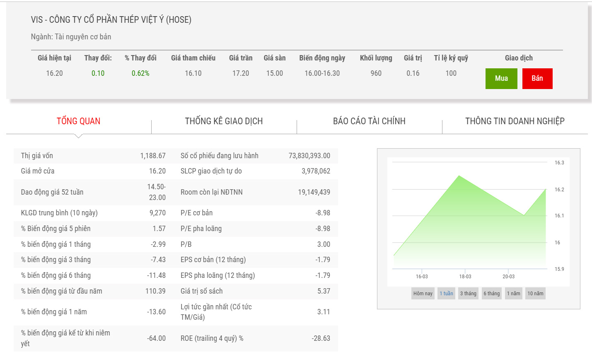Viewport: 592px width, 364px height.
Task: Click the 16-03 date on chart axis
Action: (422, 277)
